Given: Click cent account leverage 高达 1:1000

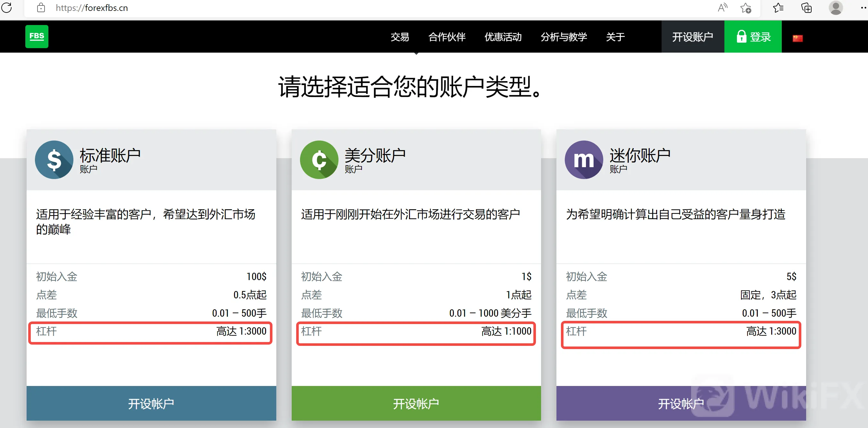Looking at the screenshot, I should [506, 331].
